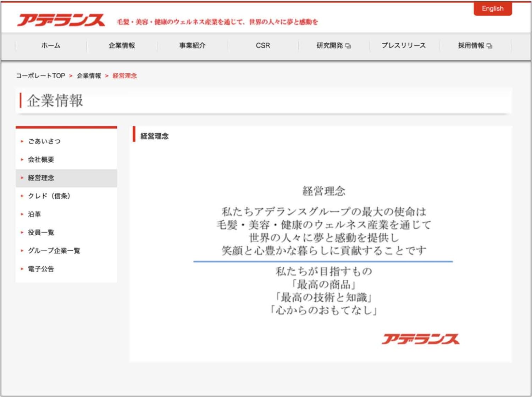Select CSR in the navigation bar
Viewport: 532px width, 397px height.
[x=263, y=45]
